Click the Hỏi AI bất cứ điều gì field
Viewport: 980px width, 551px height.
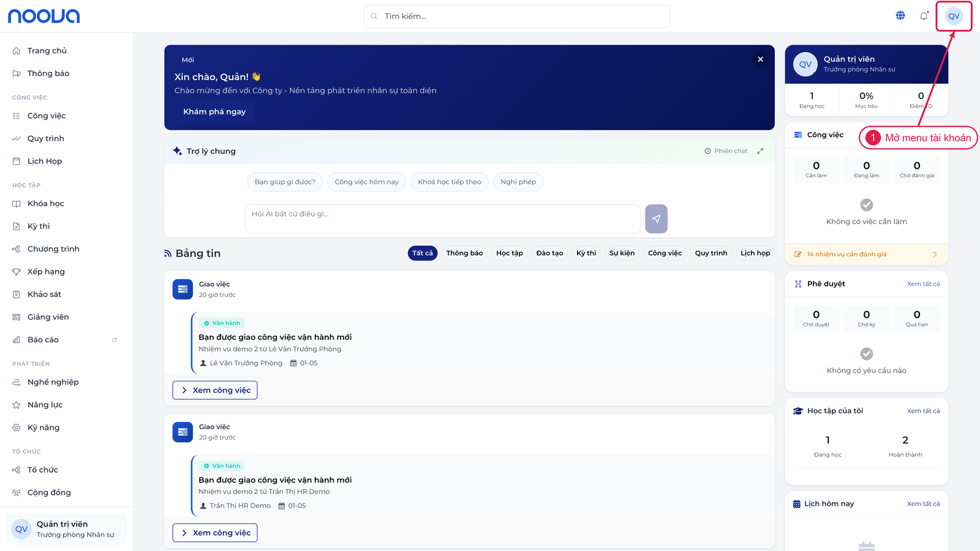(x=443, y=219)
